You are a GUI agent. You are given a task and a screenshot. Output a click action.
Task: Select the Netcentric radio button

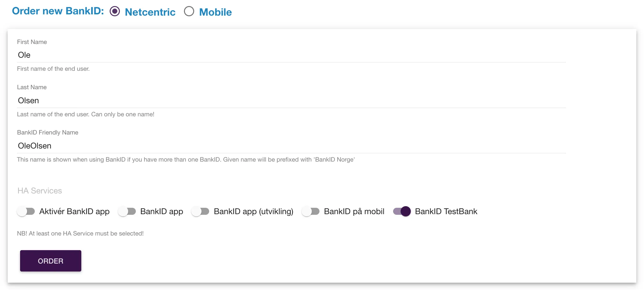(x=115, y=11)
